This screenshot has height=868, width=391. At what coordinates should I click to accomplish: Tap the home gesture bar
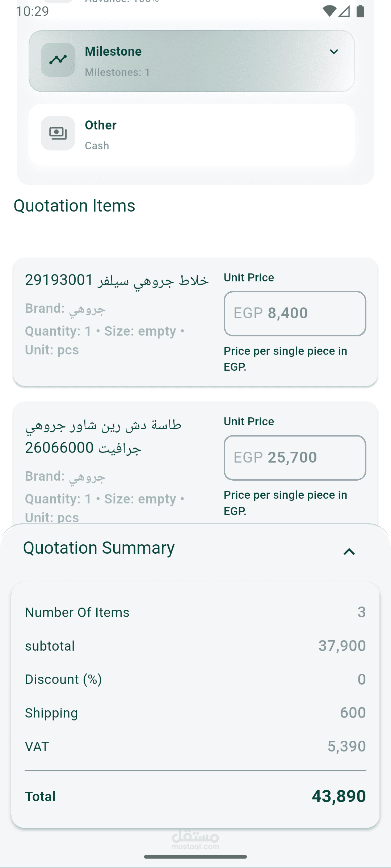click(195, 857)
